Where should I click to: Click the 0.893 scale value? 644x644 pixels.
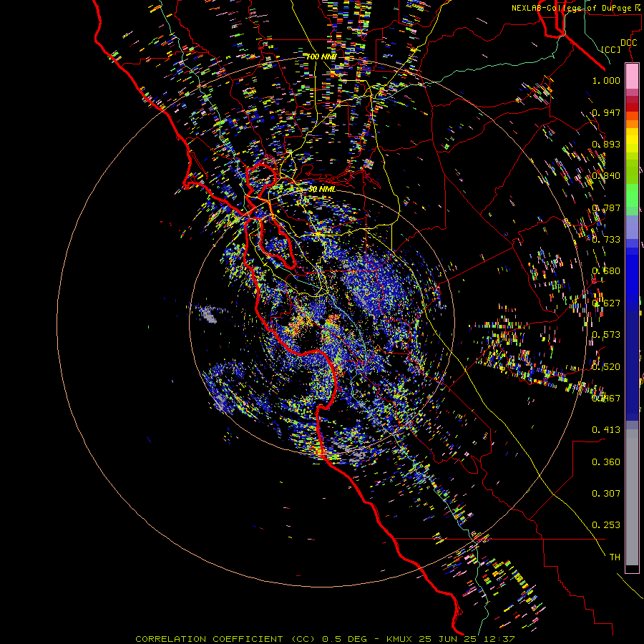point(606,144)
